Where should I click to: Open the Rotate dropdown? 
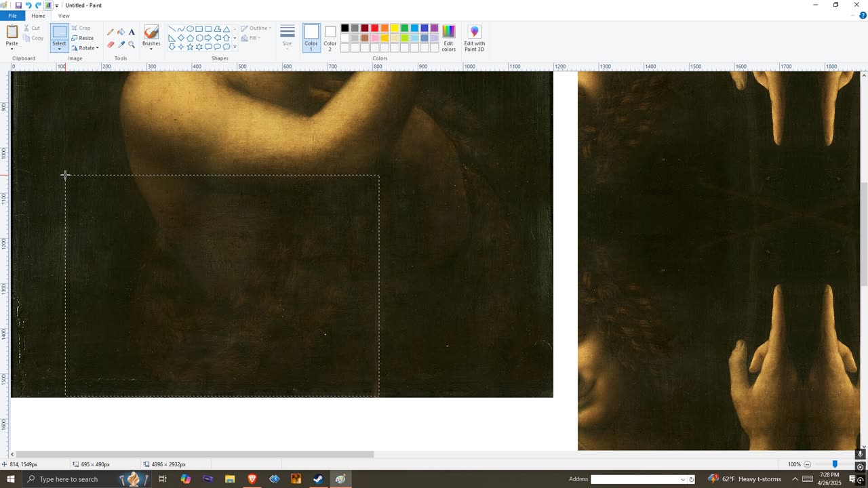point(85,47)
